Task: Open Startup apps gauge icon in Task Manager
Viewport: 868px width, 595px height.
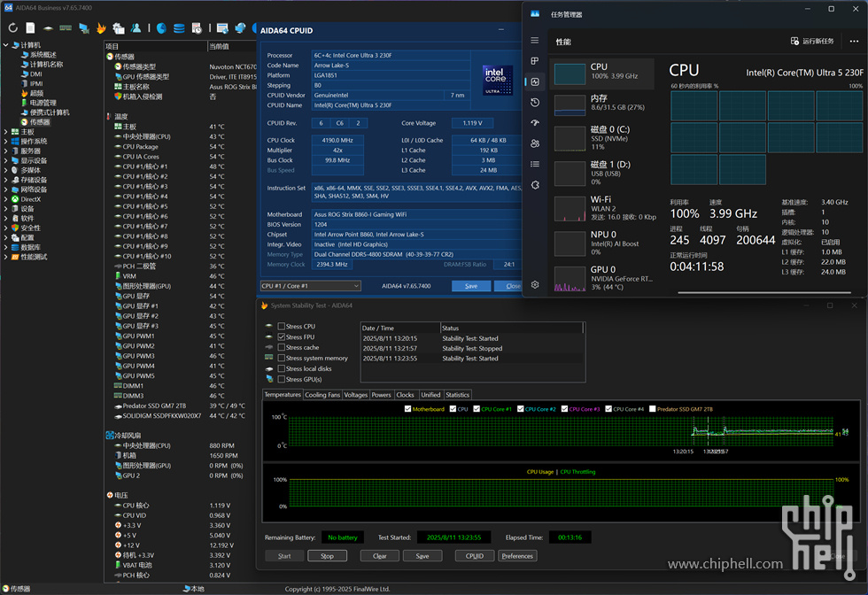Action: pyautogui.click(x=535, y=123)
